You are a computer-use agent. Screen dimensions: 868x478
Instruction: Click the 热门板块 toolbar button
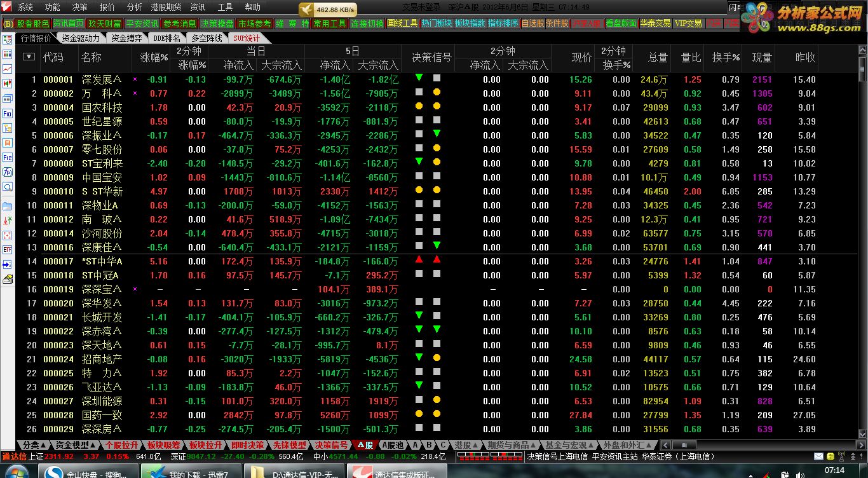(437, 24)
